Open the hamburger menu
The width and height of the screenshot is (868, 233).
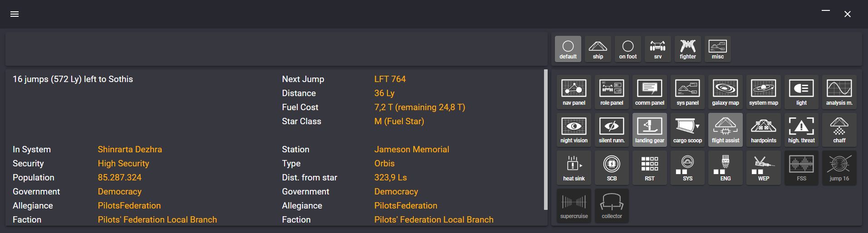pos(15,14)
